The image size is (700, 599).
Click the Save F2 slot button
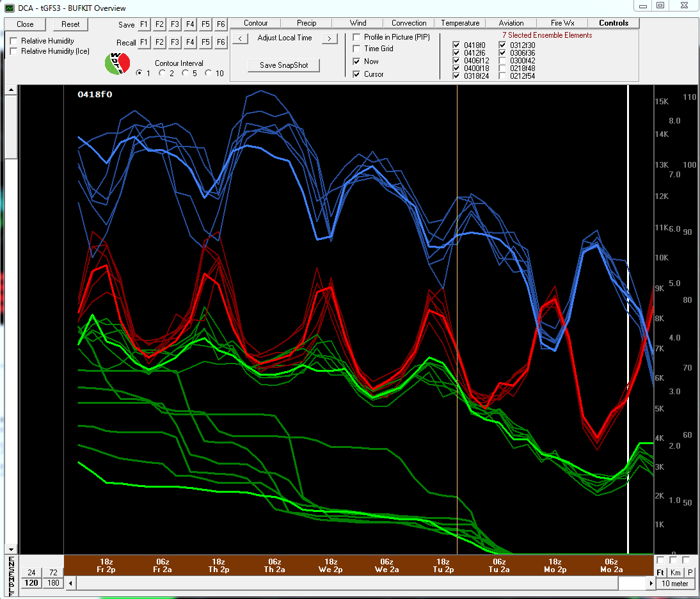coord(159,24)
